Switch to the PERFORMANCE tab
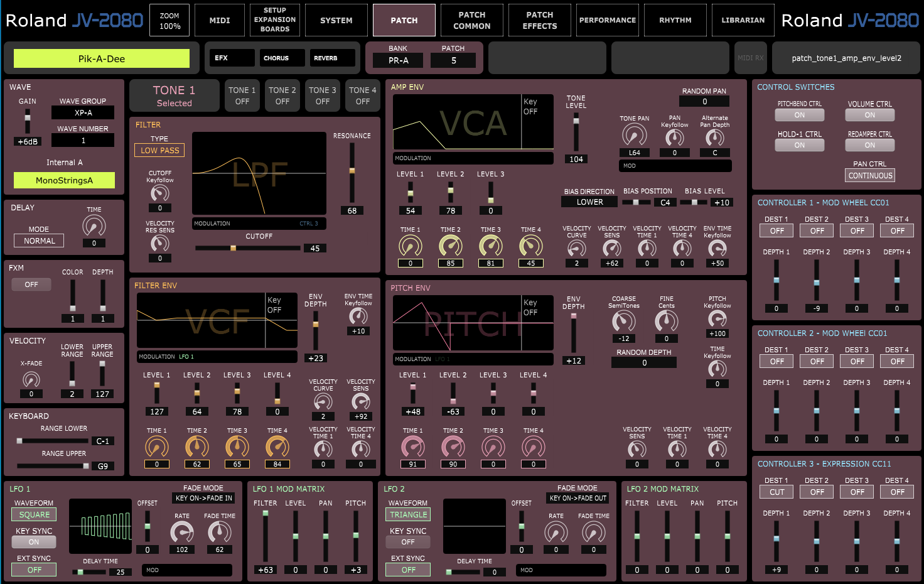Screen dimensions: 924x584 tap(608, 20)
